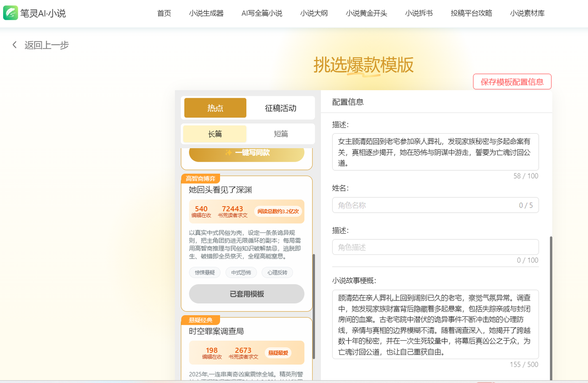
Task: Click the 她回头看见了深渊 description paragraph
Action: pyautogui.click(x=245, y=245)
